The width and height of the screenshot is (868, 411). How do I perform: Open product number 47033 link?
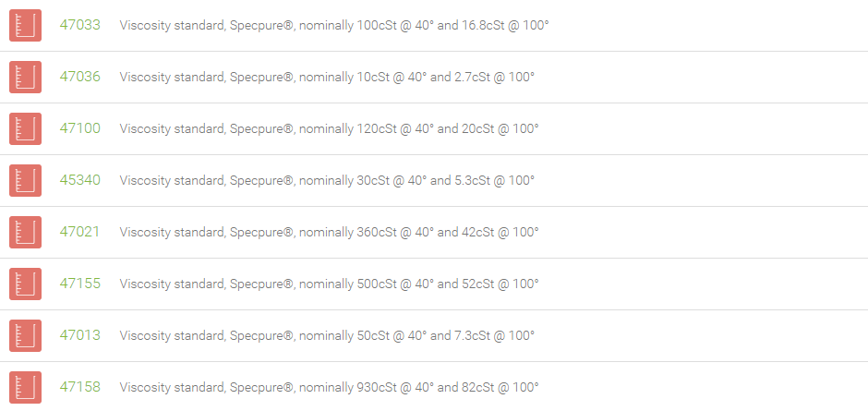coord(80,25)
